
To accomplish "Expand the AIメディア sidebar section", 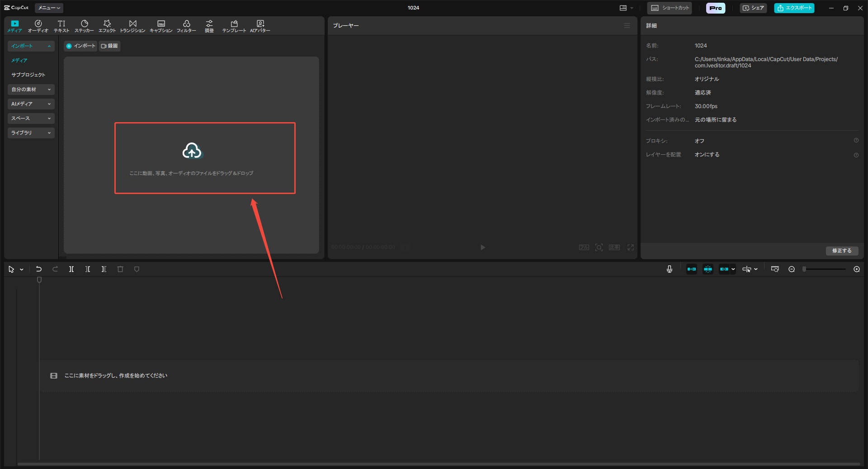I will tap(31, 104).
